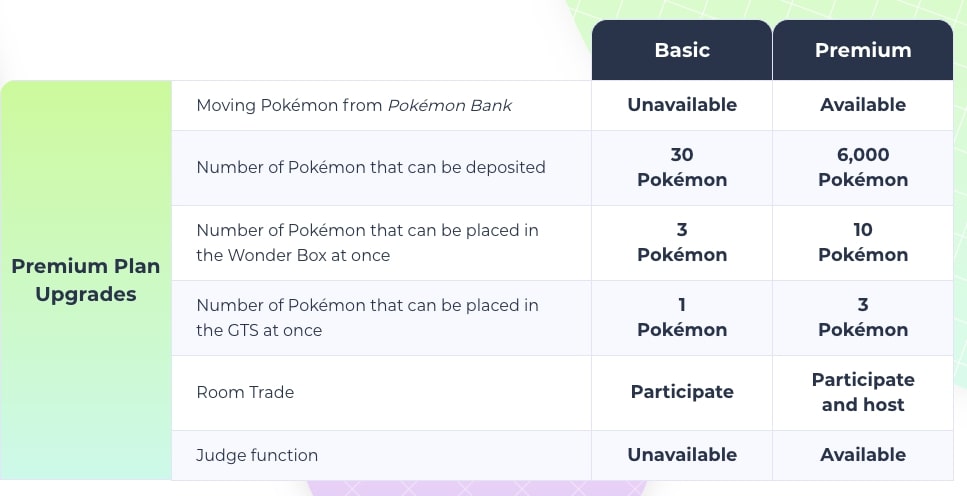Click the Premium plan column header

coord(863,50)
